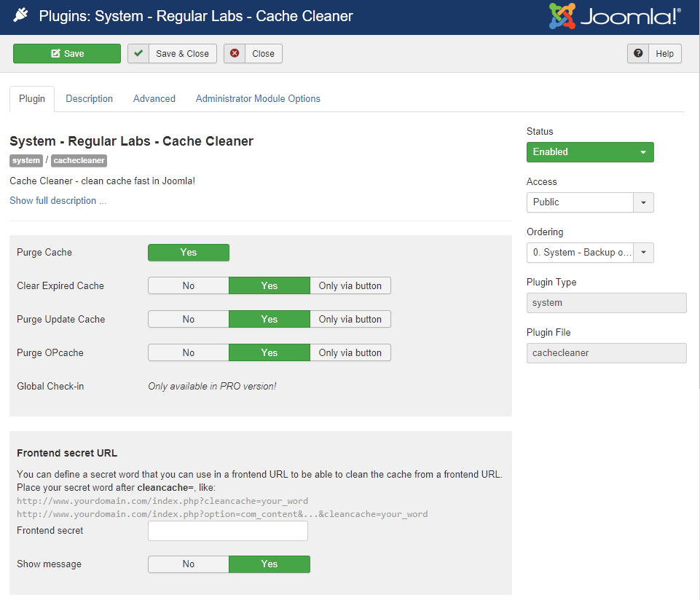Click the Joomla logo in the header

point(615,16)
